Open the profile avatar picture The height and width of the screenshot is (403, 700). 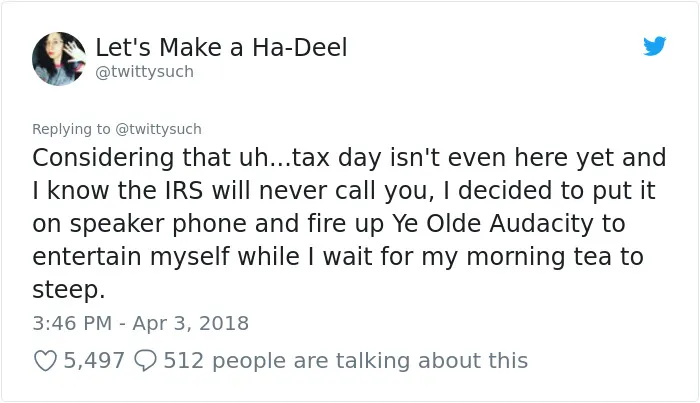59,58
